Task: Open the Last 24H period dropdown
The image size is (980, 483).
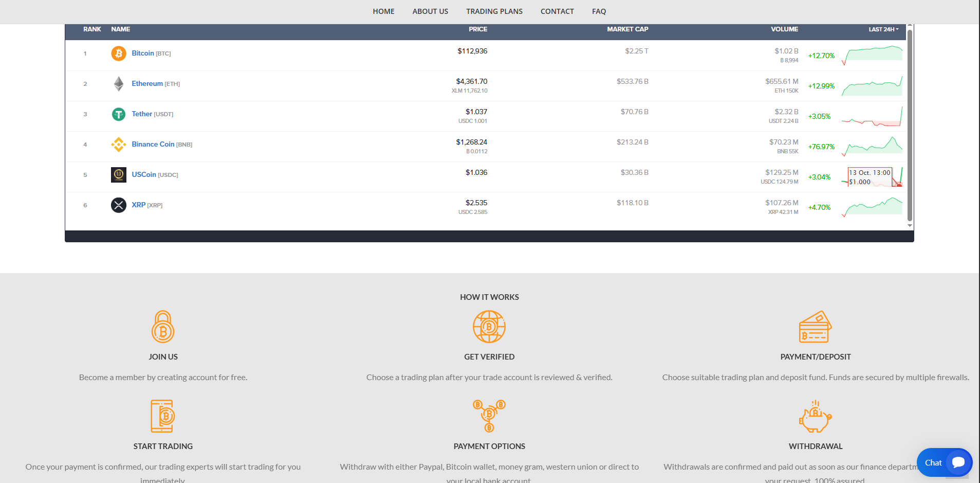Action: point(883,29)
